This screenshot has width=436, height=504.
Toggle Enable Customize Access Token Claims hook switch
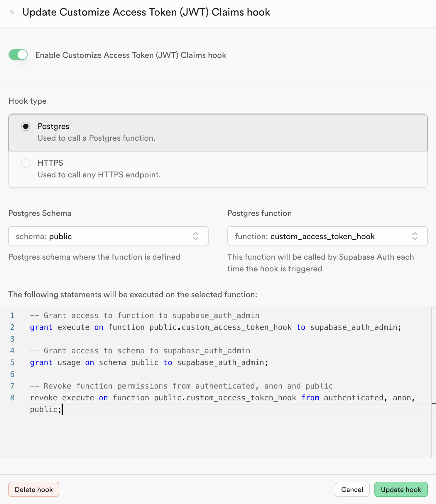pyautogui.click(x=18, y=55)
